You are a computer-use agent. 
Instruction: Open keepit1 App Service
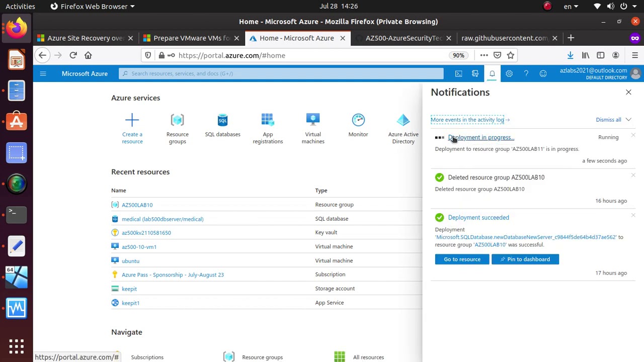coord(130,303)
